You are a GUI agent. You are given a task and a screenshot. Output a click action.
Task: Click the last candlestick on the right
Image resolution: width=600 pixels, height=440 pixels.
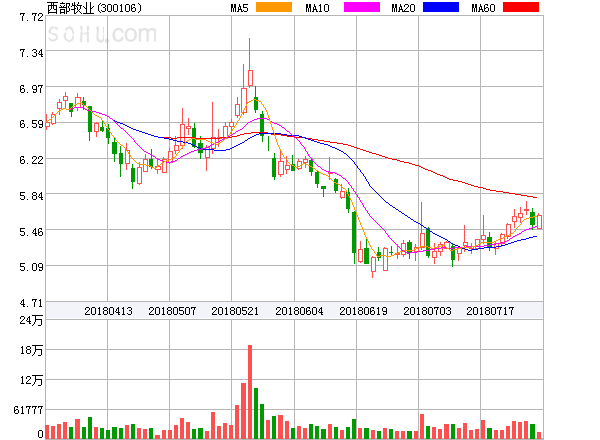click(540, 222)
